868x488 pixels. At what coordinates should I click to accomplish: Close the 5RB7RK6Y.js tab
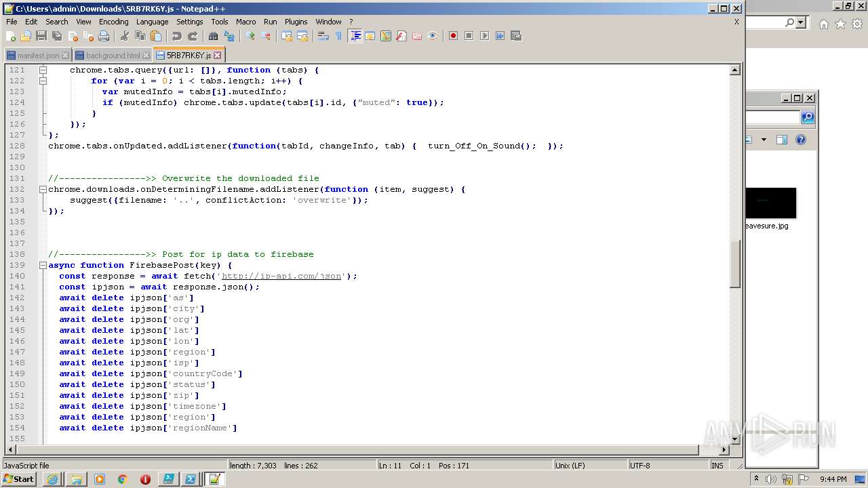tap(218, 56)
